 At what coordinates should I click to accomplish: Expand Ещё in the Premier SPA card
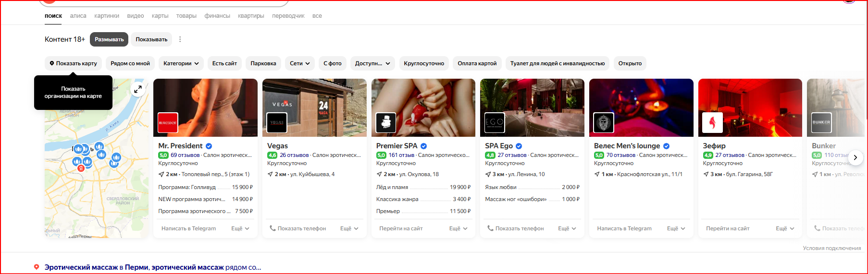point(459,228)
